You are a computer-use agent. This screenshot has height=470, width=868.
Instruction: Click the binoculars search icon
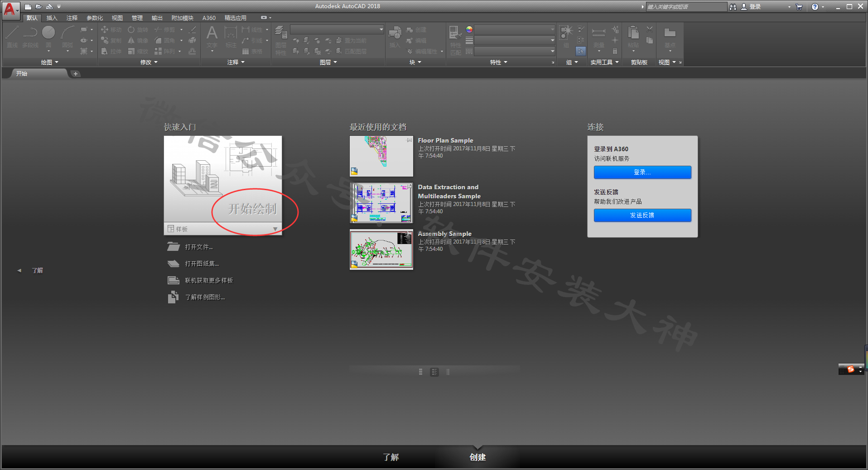point(733,7)
